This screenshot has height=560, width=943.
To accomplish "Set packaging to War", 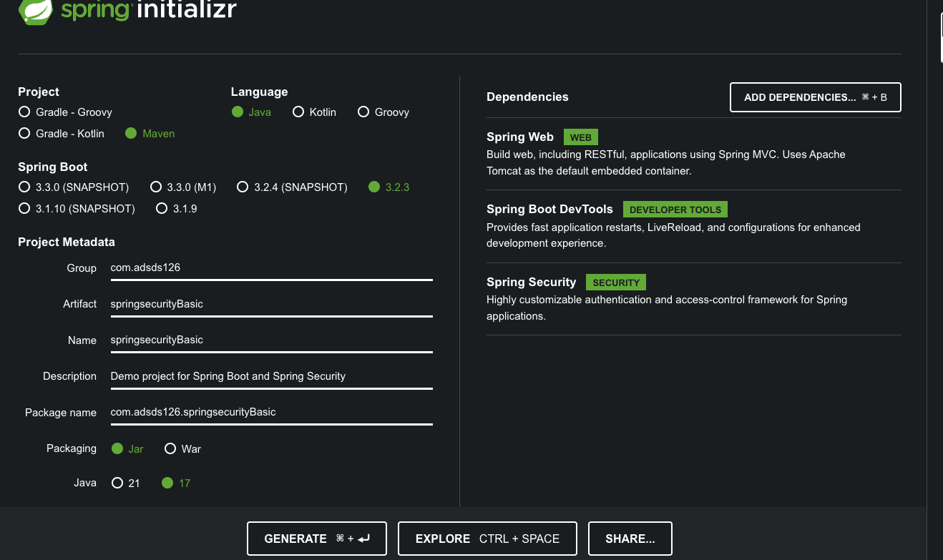I will [182, 449].
